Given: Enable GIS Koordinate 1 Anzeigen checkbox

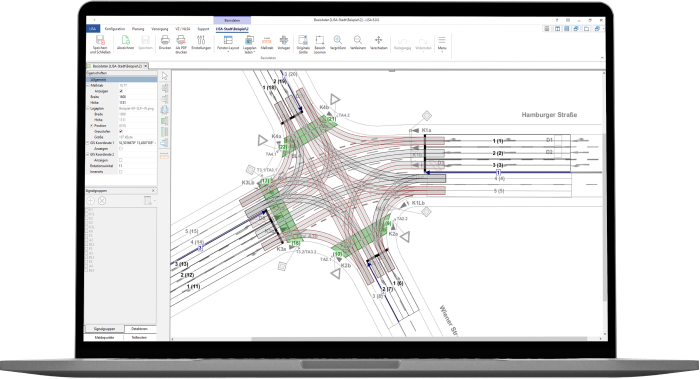Looking at the screenshot, I should [121, 149].
